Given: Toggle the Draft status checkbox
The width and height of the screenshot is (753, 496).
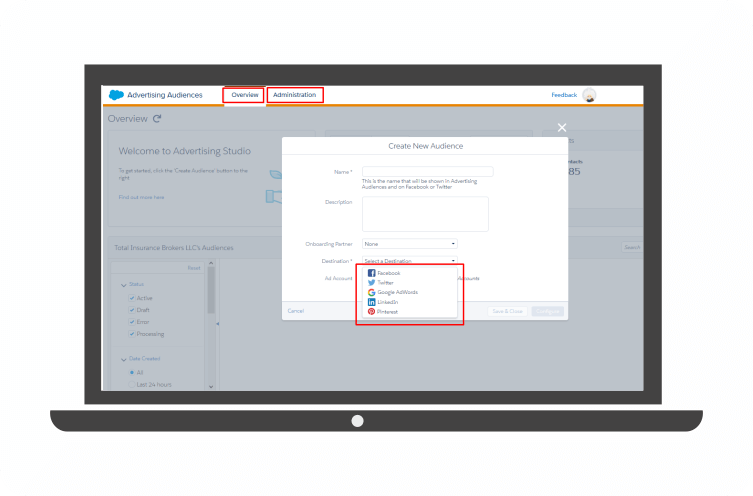Looking at the screenshot, I should point(132,310).
